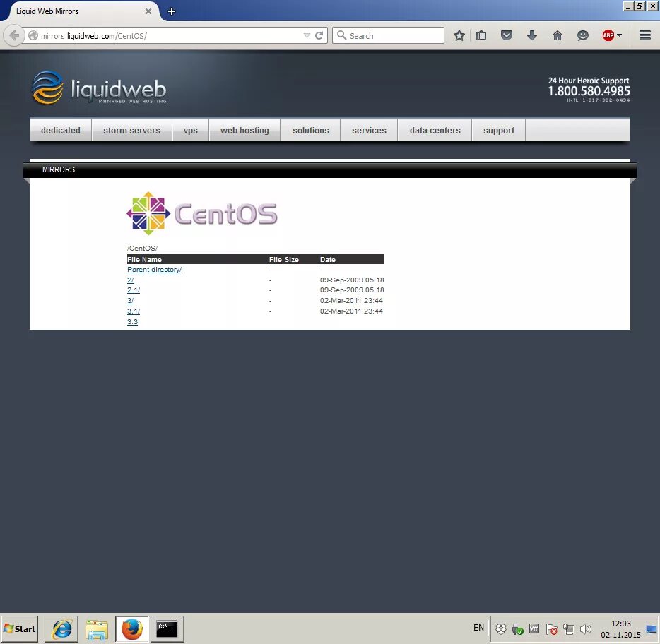Open the Downloads arrow icon
Screen dimensions: 660x644
[x=532, y=36]
